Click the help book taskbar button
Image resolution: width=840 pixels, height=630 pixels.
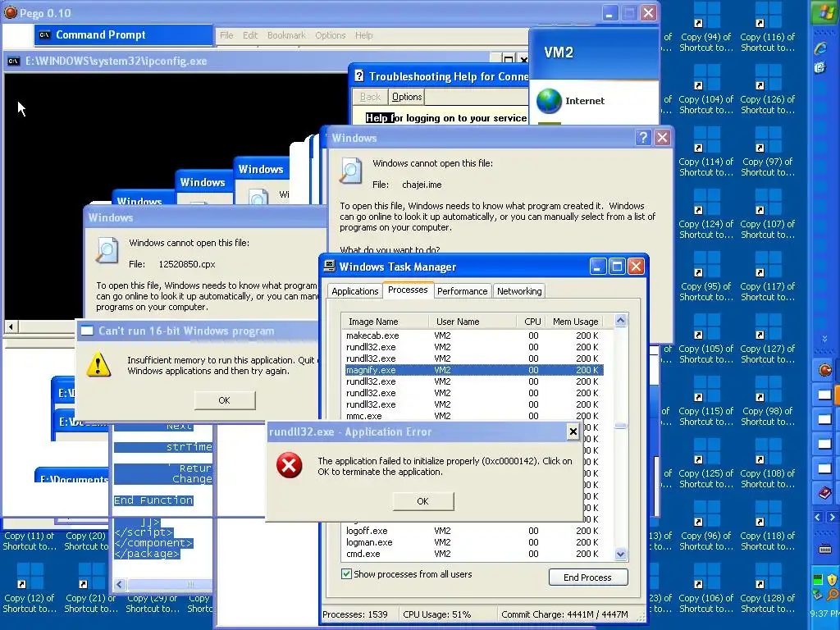825,493
